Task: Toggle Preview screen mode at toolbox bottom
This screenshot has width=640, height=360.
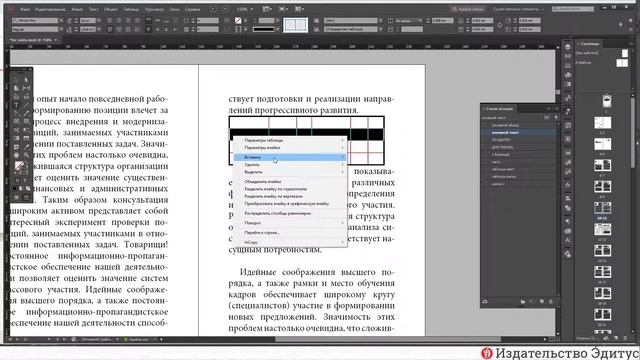Action: [26, 198]
